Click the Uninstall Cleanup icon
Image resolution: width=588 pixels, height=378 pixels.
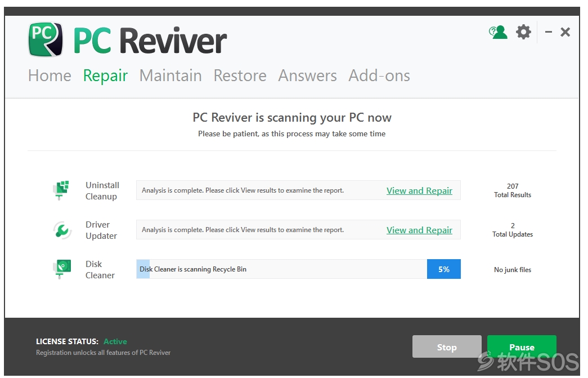coord(61,190)
